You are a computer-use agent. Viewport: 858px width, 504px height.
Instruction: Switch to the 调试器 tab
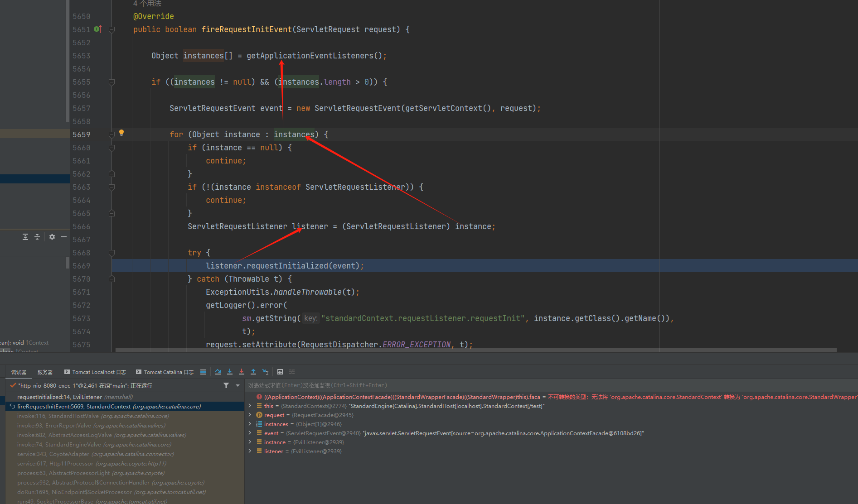(19, 372)
